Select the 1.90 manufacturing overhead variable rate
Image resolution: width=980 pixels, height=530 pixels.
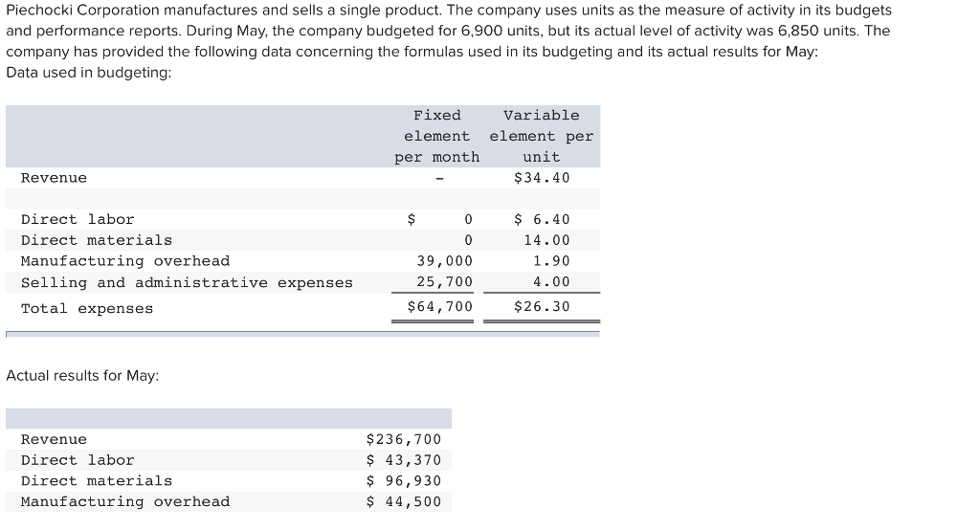pyautogui.click(x=550, y=261)
